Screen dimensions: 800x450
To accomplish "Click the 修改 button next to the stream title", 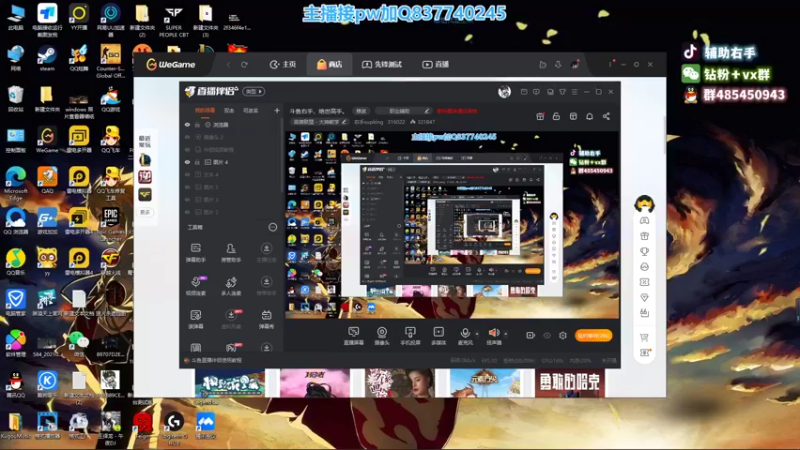I will [x=361, y=111].
